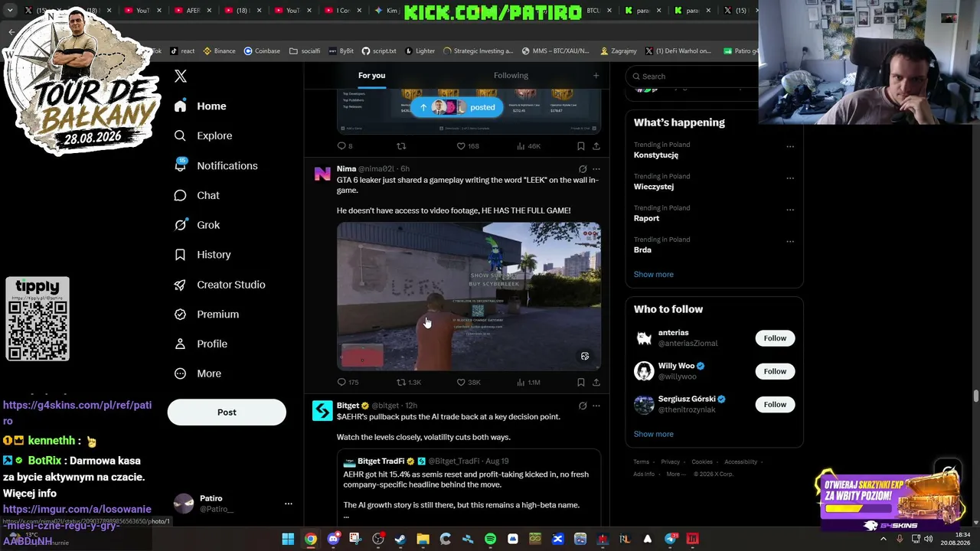Open Grok in the sidebar
Viewport: 980px width, 551px height.
pos(197,225)
